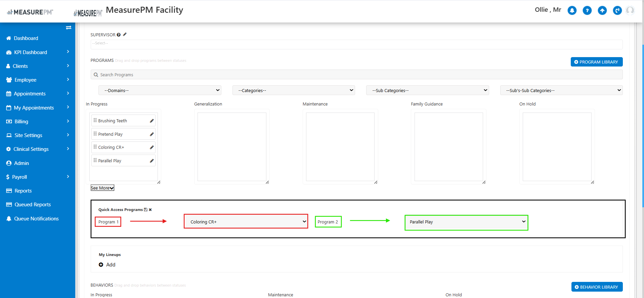Edit the Parallel Play program via pencil
This screenshot has height=298, width=644.
click(x=152, y=161)
